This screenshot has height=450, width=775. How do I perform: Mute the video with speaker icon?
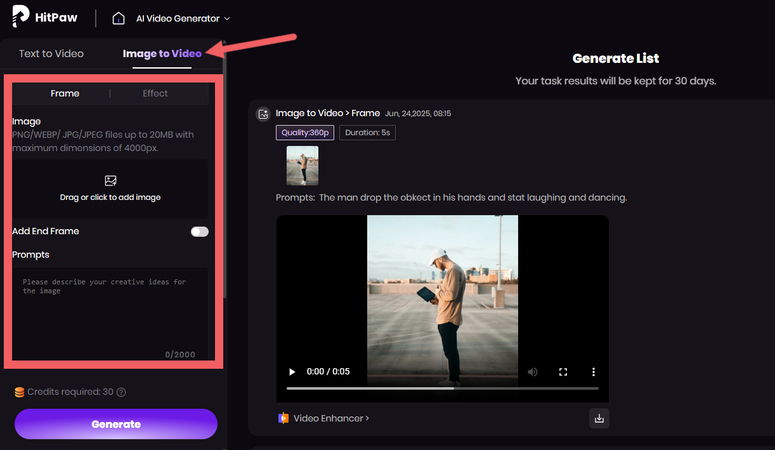tap(532, 372)
